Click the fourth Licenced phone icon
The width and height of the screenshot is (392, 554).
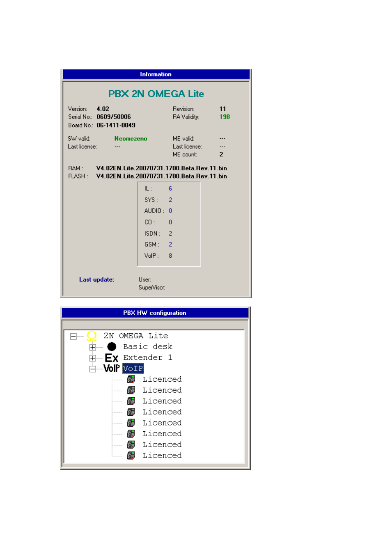point(131,412)
